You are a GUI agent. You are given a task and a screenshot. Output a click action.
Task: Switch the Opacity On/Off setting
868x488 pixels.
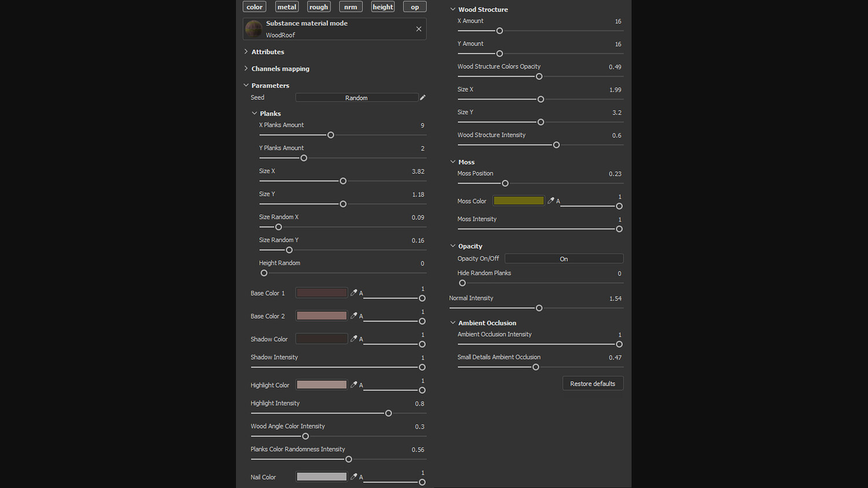pyautogui.click(x=564, y=259)
